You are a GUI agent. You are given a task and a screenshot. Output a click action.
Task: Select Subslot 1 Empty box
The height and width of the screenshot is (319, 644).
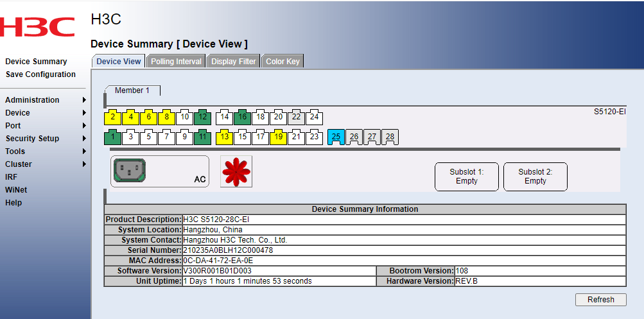(x=467, y=177)
